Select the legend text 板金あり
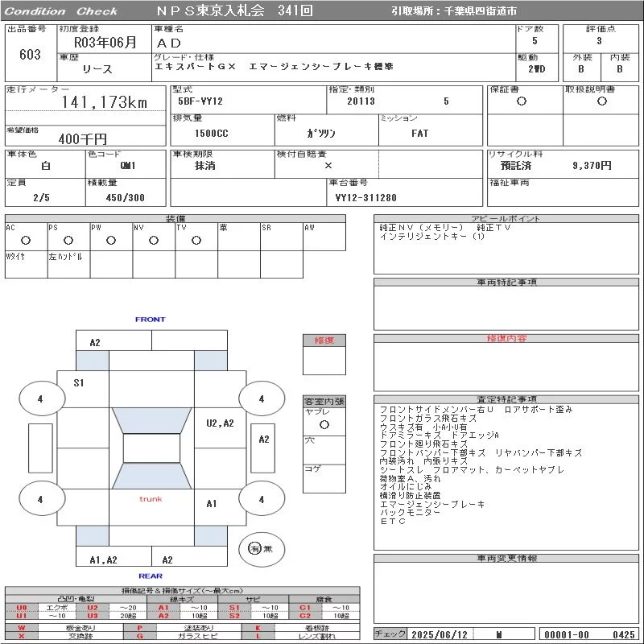 [80, 628]
